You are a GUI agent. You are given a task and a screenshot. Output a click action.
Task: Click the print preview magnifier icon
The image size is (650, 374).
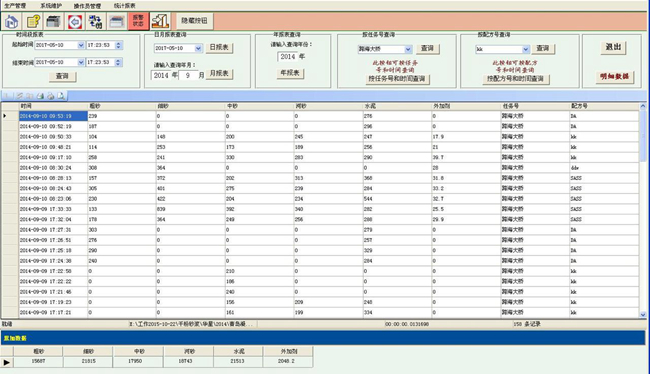[x=61, y=96]
